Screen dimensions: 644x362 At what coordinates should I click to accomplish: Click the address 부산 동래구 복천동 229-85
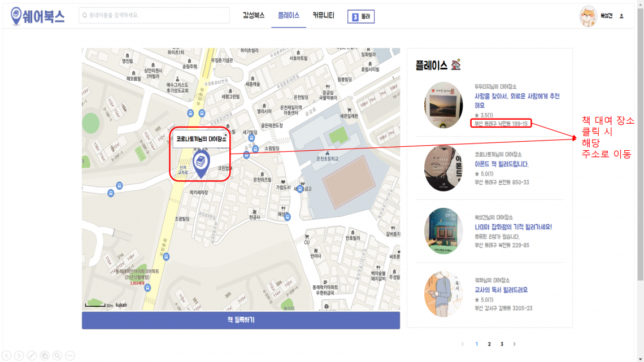click(x=502, y=245)
